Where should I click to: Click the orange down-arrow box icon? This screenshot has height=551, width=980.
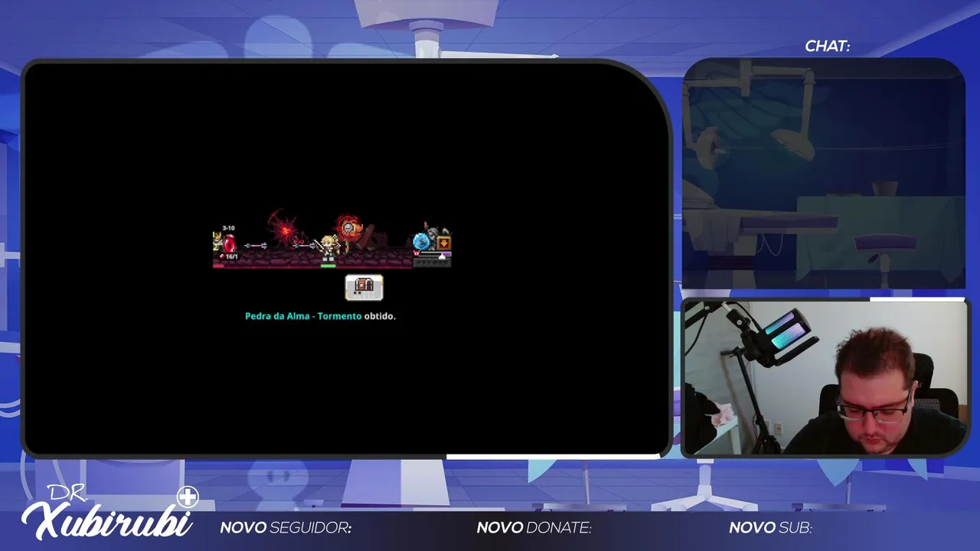click(443, 243)
